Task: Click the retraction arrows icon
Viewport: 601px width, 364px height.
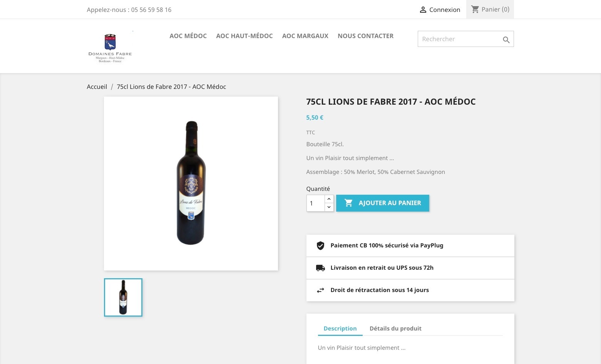Action: point(320,291)
